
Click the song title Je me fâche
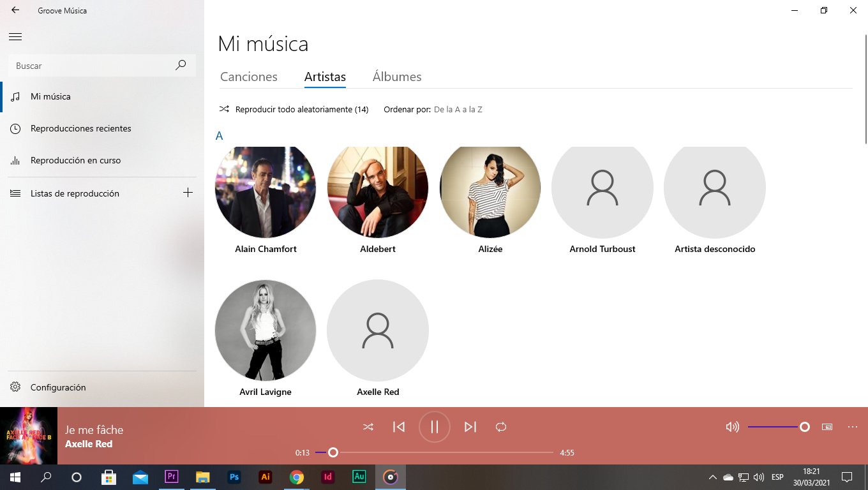(x=94, y=430)
